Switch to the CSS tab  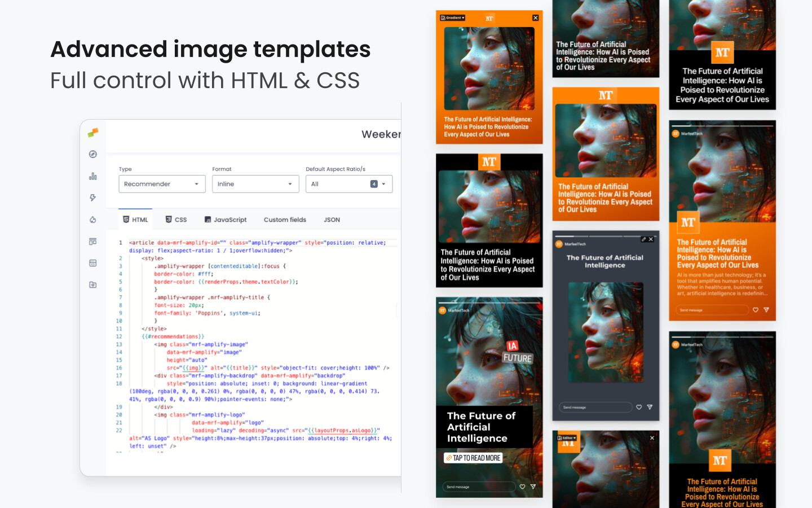pyautogui.click(x=176, y=220)
